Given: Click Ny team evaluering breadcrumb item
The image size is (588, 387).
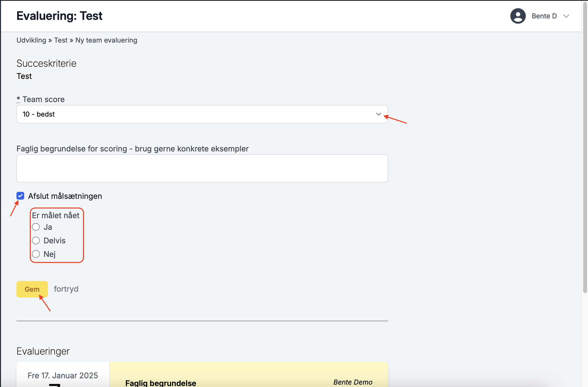Looking at the screenshot, I should (x=106, y=40).
